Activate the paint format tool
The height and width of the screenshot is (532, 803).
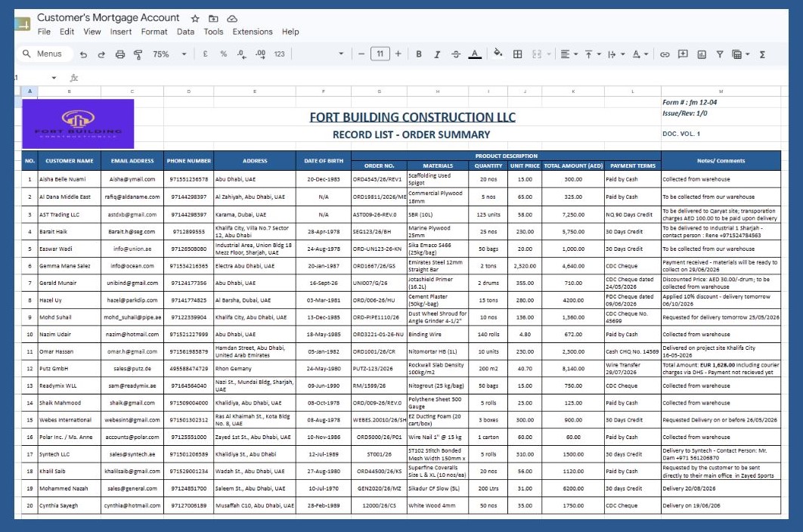[138, 54]
